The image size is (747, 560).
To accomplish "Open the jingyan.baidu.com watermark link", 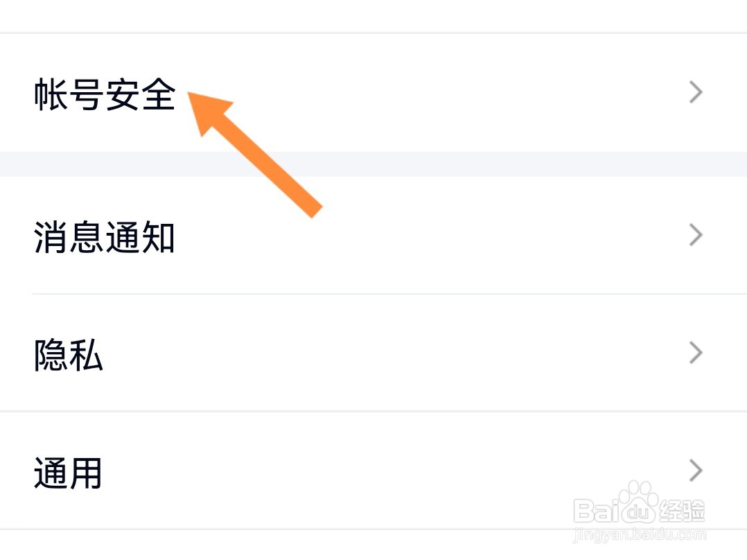I will point(641,535).
